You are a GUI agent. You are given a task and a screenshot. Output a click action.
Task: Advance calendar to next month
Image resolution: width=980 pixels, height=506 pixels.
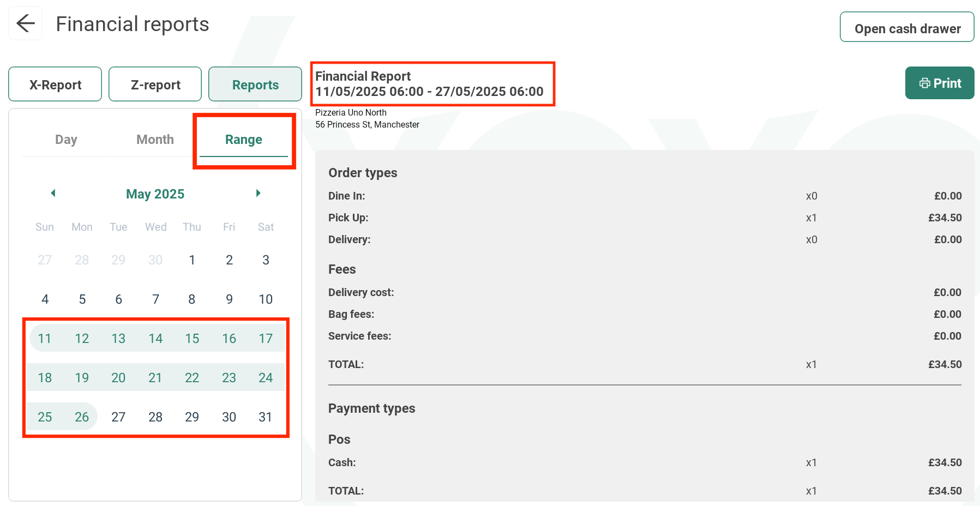tap(258, 193)
